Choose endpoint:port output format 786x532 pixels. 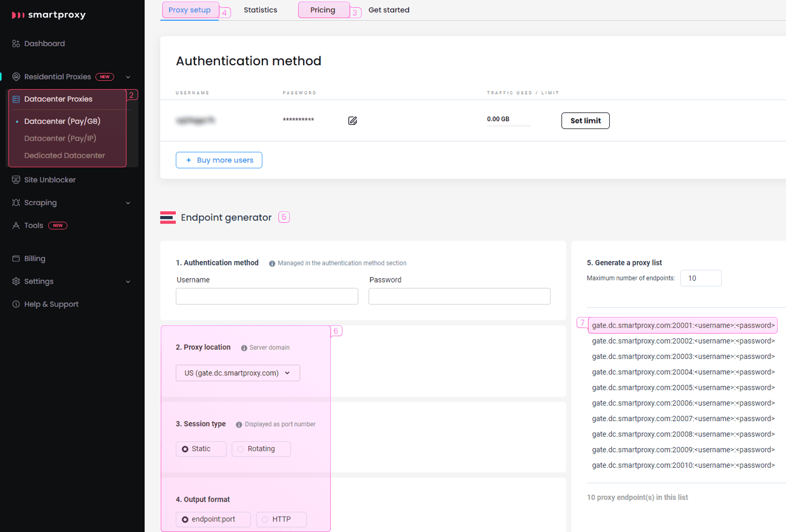click(x=213, y=519)
